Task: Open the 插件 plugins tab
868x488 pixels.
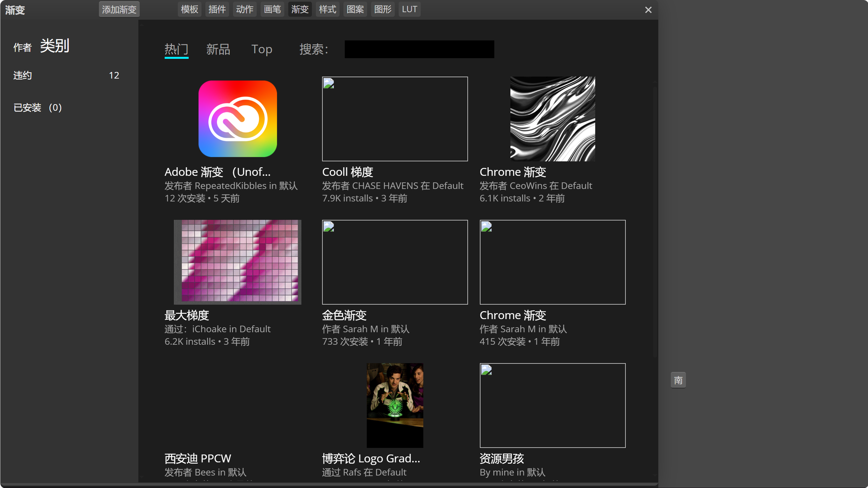Action: click(x=217, y=9)
